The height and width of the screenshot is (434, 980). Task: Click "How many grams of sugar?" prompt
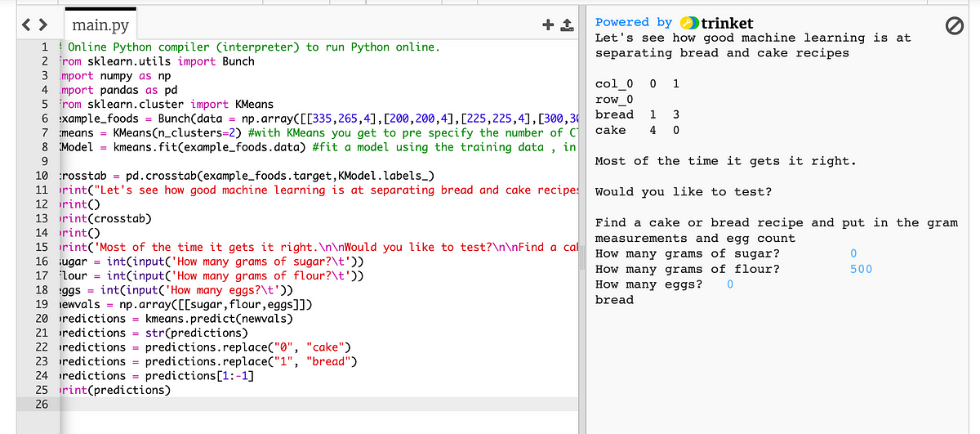coord(687,253)
